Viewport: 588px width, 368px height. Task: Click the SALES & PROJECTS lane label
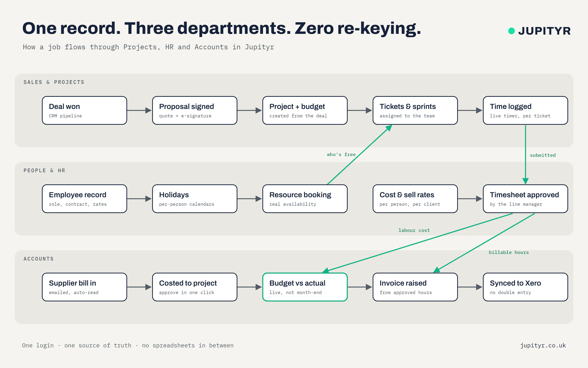coord(54,82)
